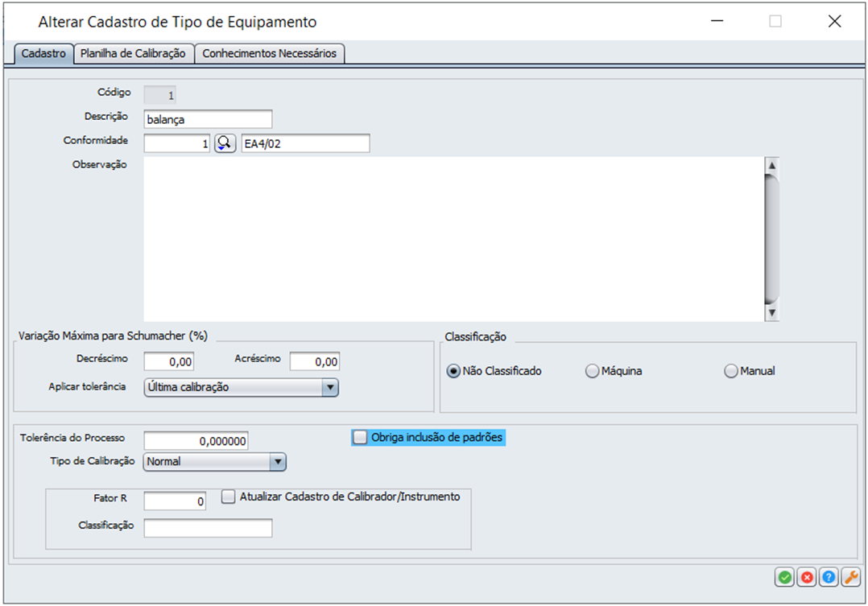
Task: Select the Não Classificado radio option
Action: pyautogui.click(x=453, y=371)
